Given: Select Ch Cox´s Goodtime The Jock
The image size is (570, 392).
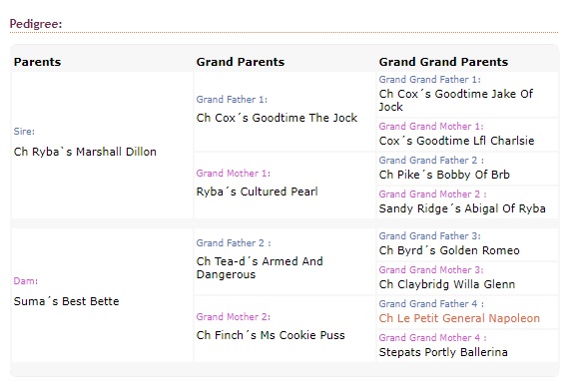Looking at the screenshot, I should [x=277, y=118].
